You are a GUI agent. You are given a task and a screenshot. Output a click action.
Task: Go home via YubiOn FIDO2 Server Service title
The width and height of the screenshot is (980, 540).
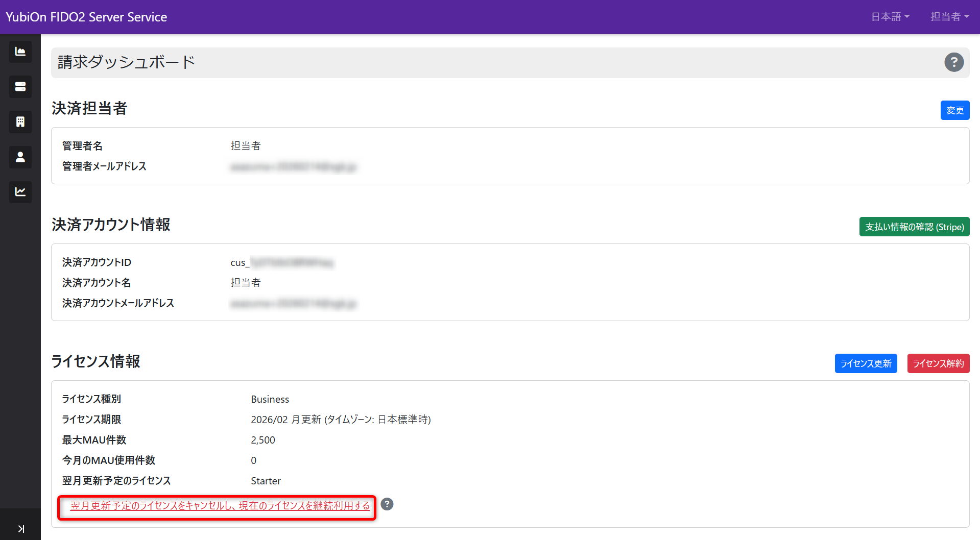pyautogui.click(x=86, y=16)
